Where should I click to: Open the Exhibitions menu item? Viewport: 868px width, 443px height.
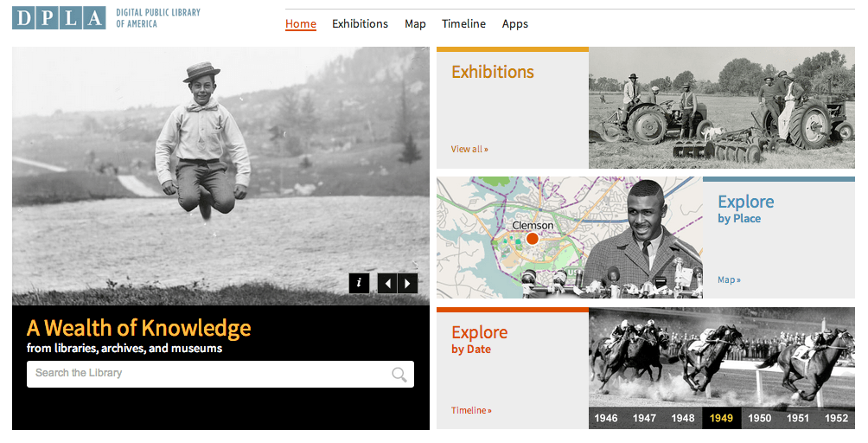click(x=360, y=24)
